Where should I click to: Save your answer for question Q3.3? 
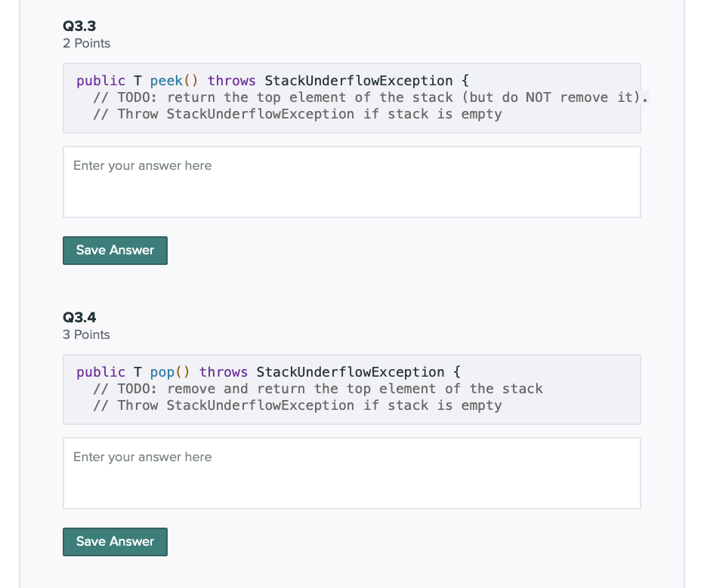click(x=115, y=250)
